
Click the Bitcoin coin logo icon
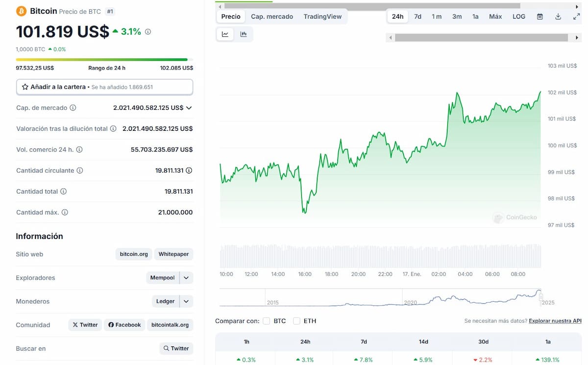click(x=20, y=10)
